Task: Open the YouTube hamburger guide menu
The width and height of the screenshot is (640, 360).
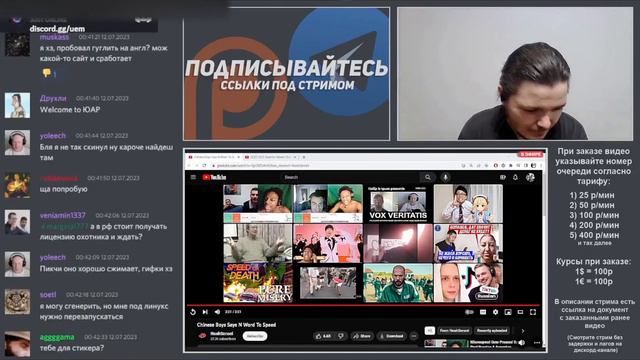Action: tap(193, 177)
